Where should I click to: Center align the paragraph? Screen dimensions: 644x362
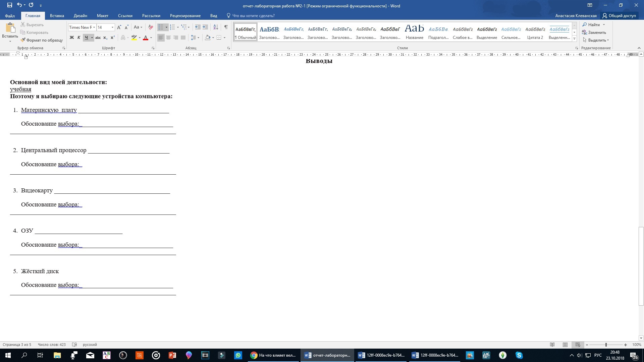pos(168,38)
